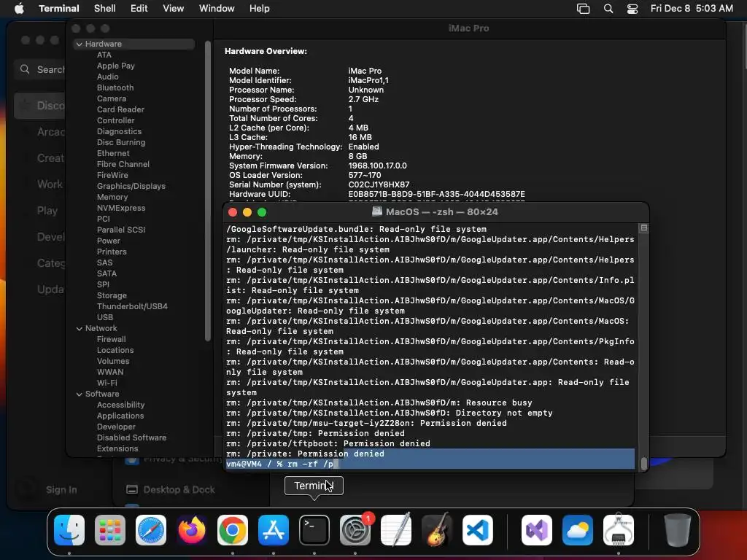Open System Settings from the Dock

point(355,530)
